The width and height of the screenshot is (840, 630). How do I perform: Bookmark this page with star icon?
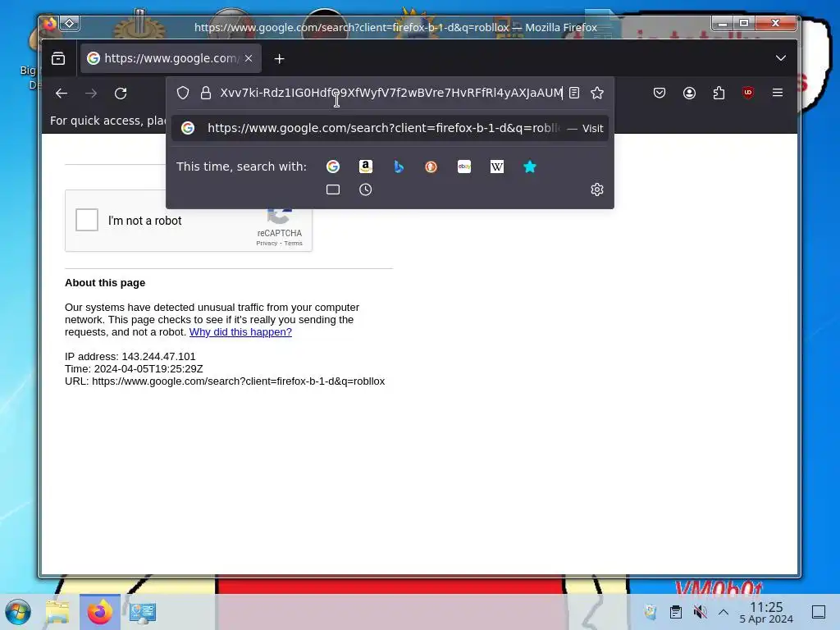pyautogui.click(x=597, y=93)
